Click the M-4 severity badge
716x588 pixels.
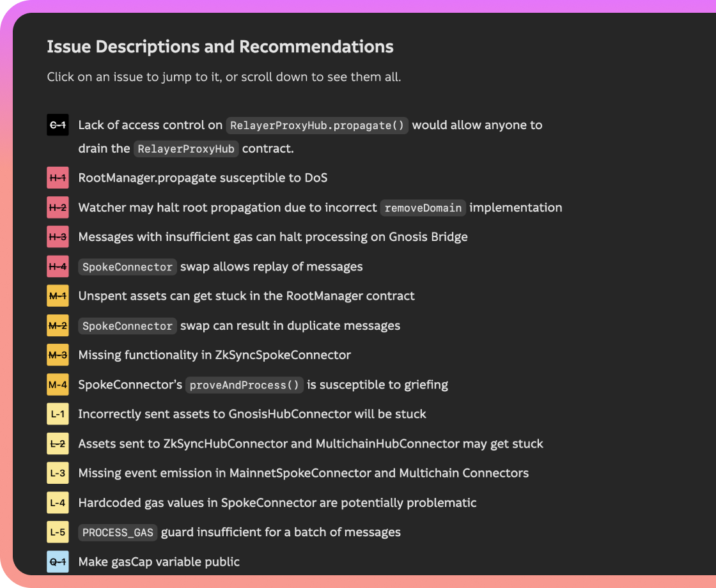click(58, 384)
